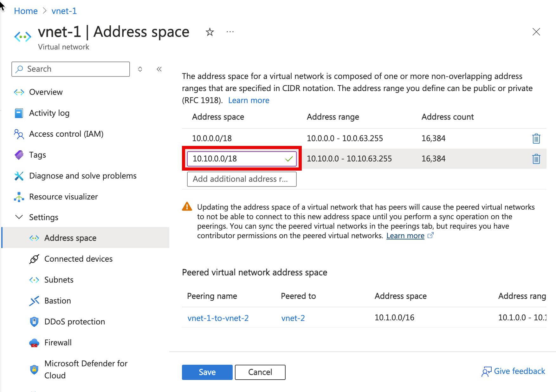The height and width of the screenshot is (392, 556).
Task: Open the Activity log
Action: tap(49, 113)
